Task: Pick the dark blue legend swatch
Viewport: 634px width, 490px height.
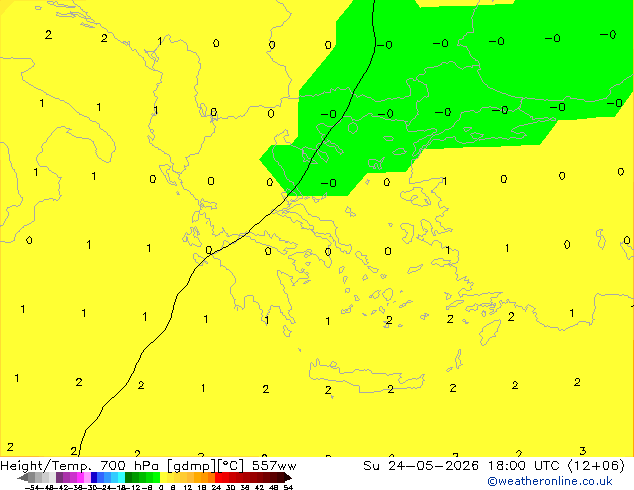Action: pyautogui.click(x=94, y=477)
